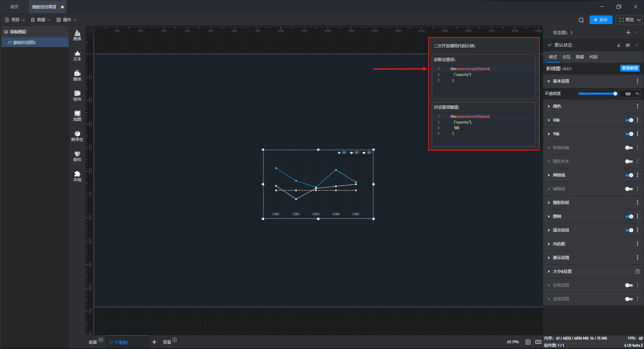Add a new state with plus icon
Image resolution: width=644 pixels, height=349 pixels.
[x=628, y=33]
